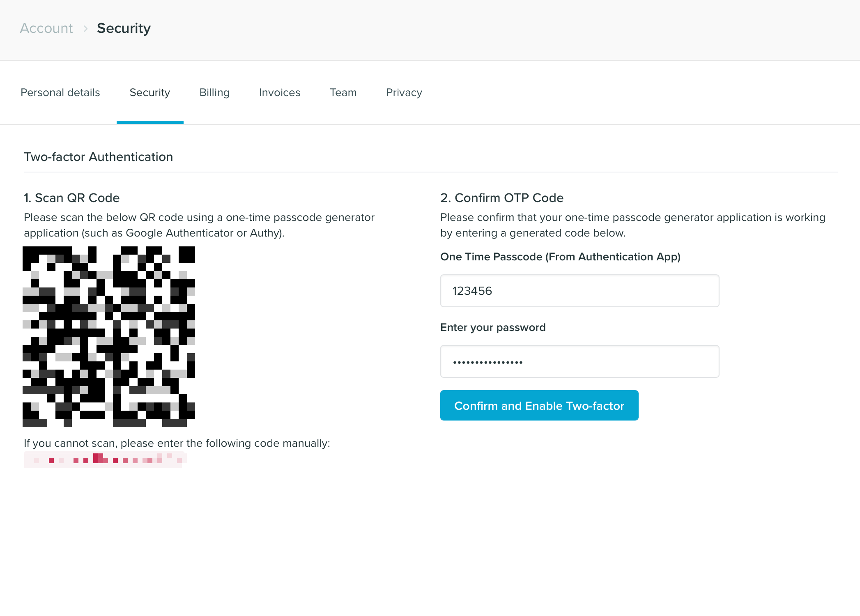The width and height of the screenshot is (860, 616).
Task: Click the Confirm OTP Code section title
Action: pyautogui.click(x=501, y=198)
